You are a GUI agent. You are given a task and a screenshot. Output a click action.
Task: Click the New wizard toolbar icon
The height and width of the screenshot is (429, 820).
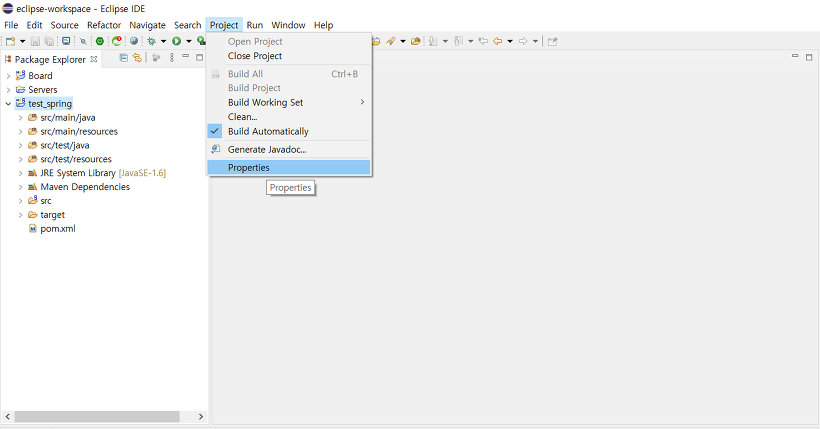pyautogui.click(x=10, y=41)
